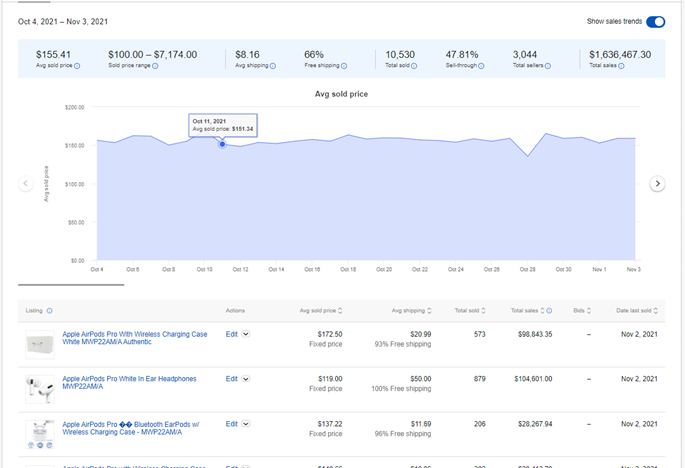Select the Oct 11 data point on chart
Image resolution: width=685 pixels, height=468 pixels.
(x=222, y=144)
